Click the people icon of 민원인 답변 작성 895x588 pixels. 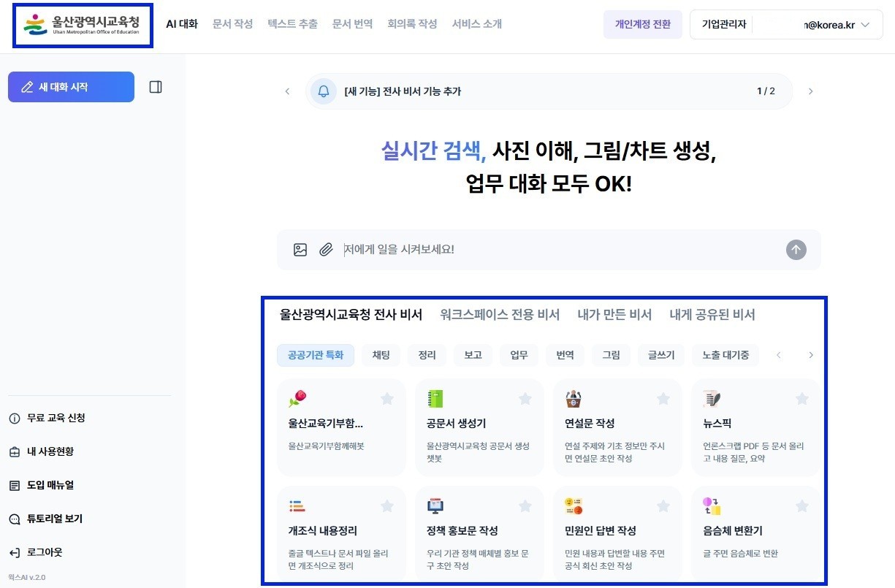pos(574,505)
